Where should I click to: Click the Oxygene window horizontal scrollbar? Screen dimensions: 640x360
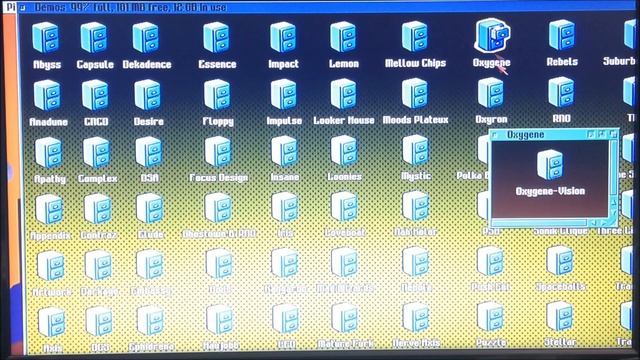pyautogui.click(x=539, y=223)
